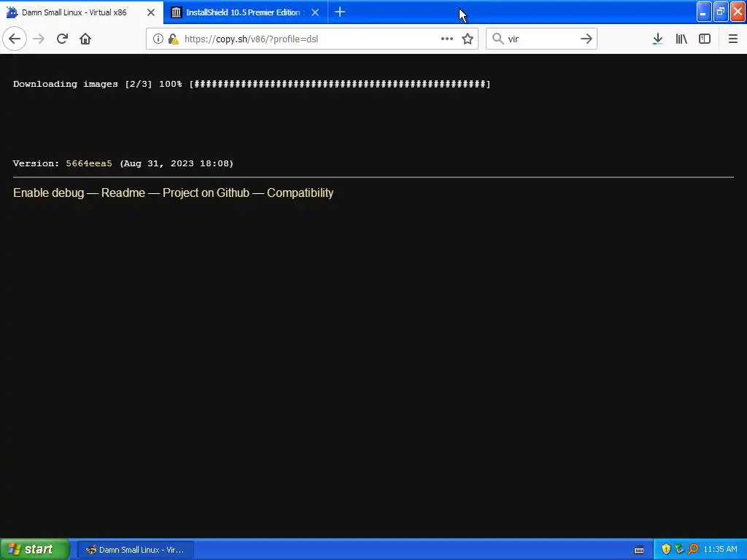Reload the current page
Screen dimensions: 747x560
[62, 39]
